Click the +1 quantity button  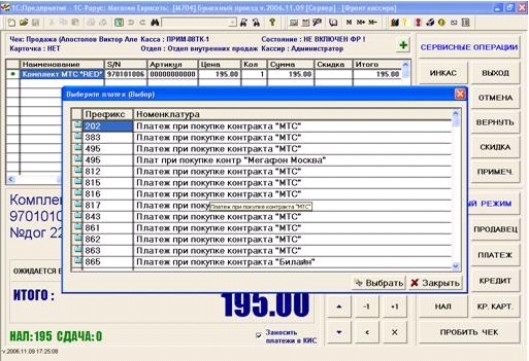394,306
